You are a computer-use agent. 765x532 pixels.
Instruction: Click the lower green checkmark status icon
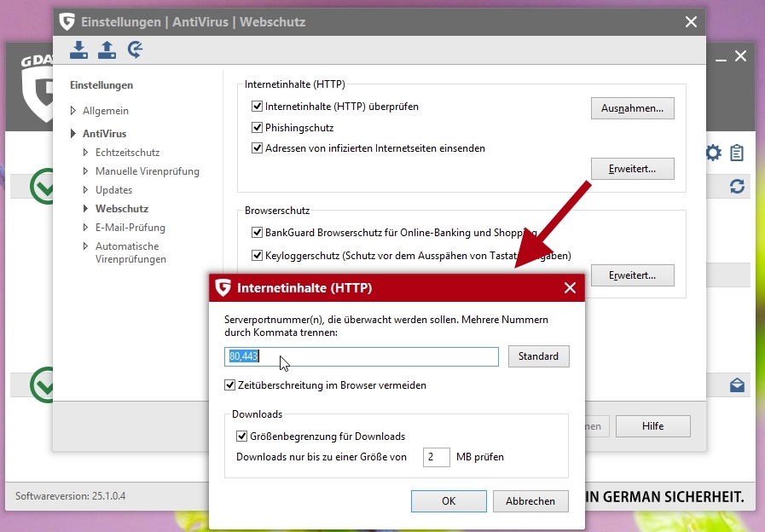tap(43, 385)
